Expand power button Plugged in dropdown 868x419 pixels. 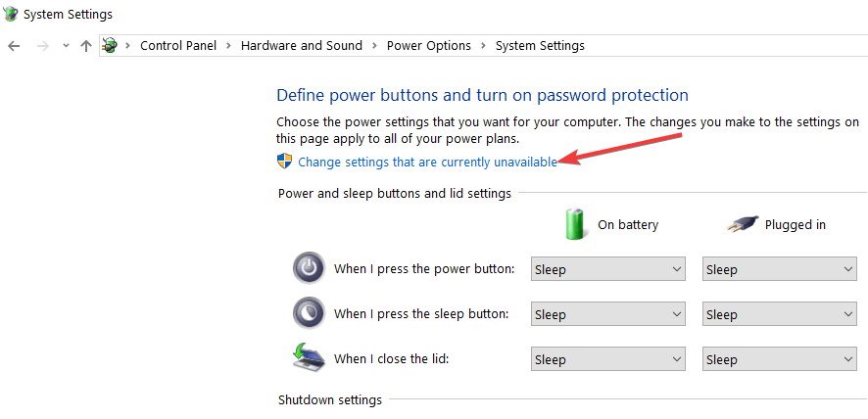780,269
